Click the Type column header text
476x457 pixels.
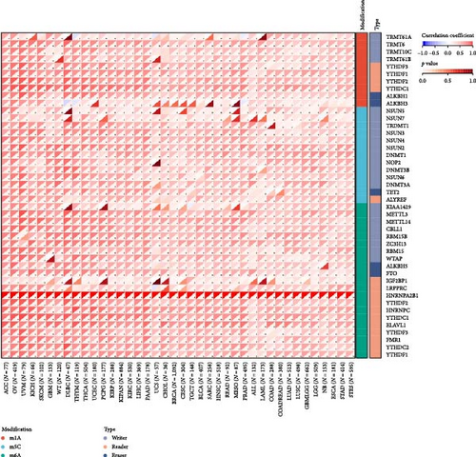click(377, 24)
